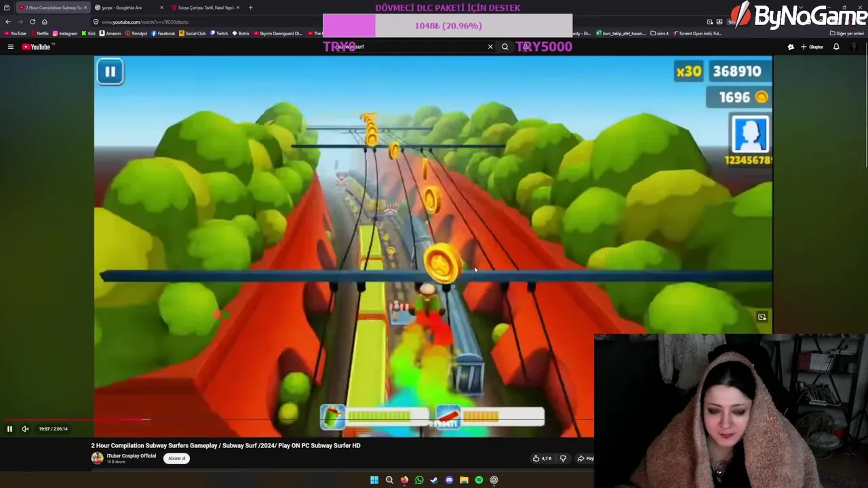Dislike the video with thumbs-down icon

pos(563,458)
